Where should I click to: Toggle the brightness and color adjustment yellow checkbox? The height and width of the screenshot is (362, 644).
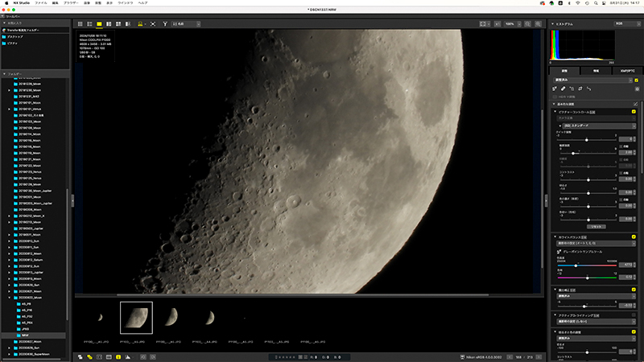point(634,331)
